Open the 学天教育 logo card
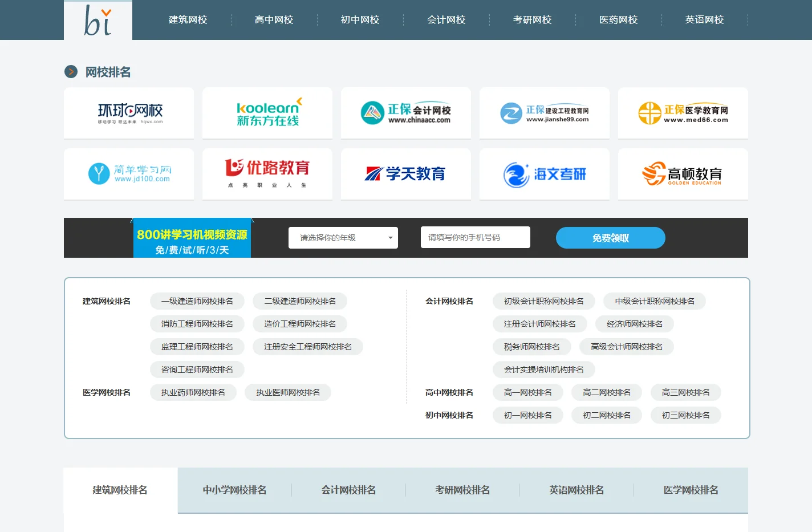Screen dimensions: 812x532 click(406, 174)
